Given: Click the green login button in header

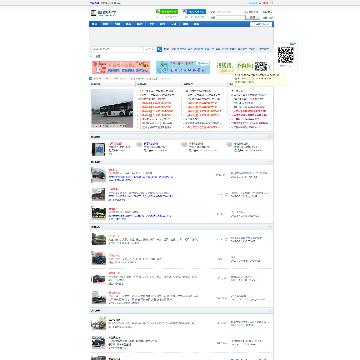Looking at the screenshot, I should (166, 11).
